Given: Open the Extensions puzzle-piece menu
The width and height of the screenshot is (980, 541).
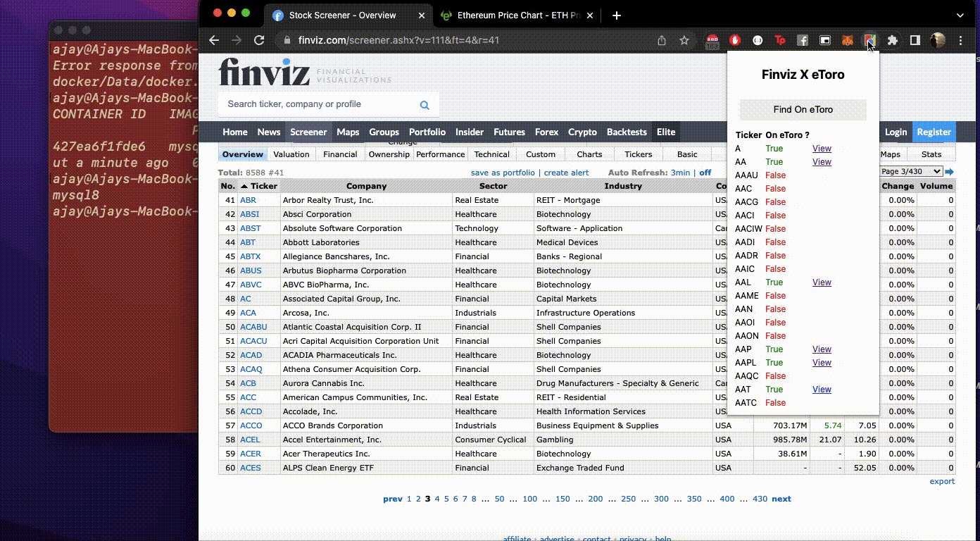Looking at the screenshot, I should [893, 41].
